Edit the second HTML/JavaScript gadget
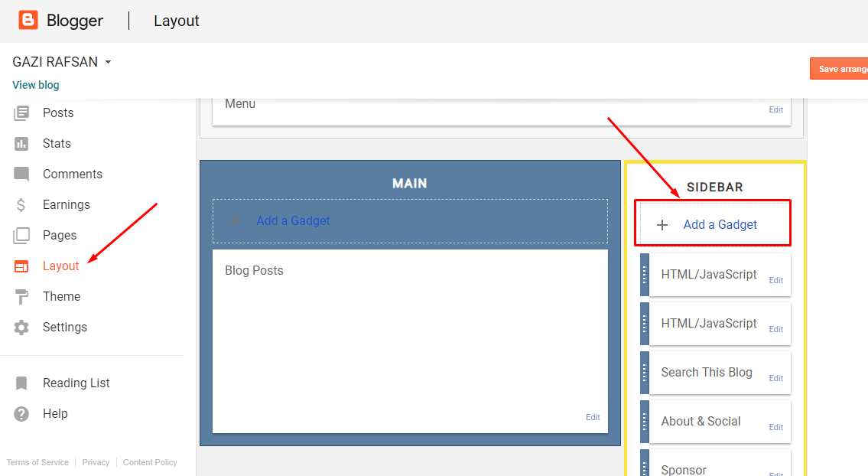Image resolution: width=868 pixels, height=476 pixels. [x=775, y=329]
